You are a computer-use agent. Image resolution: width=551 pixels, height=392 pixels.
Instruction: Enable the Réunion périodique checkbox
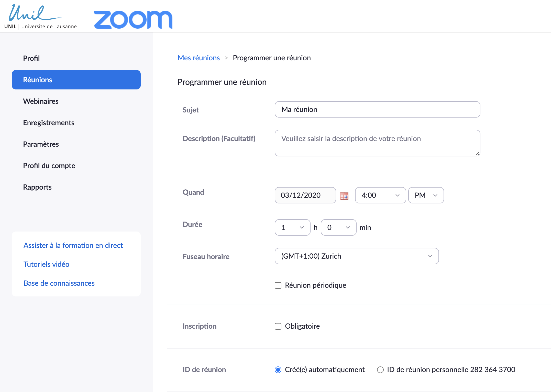[x=278, y=285]
